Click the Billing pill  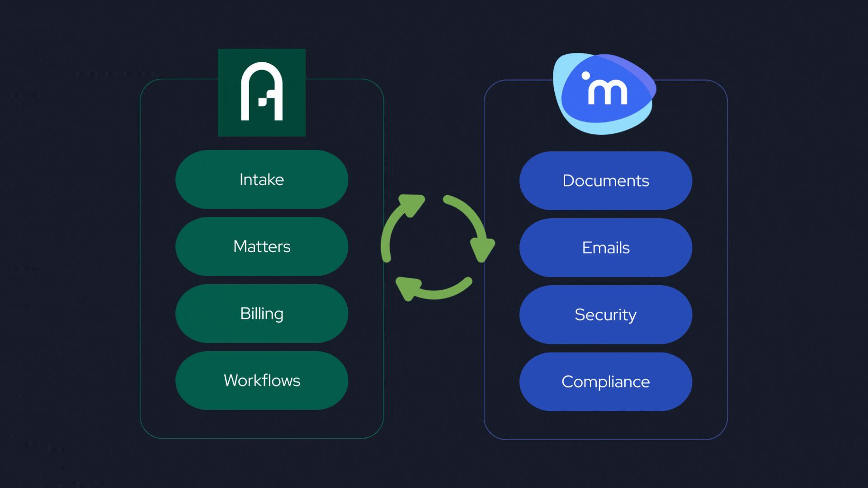click(x=261, y=314)
